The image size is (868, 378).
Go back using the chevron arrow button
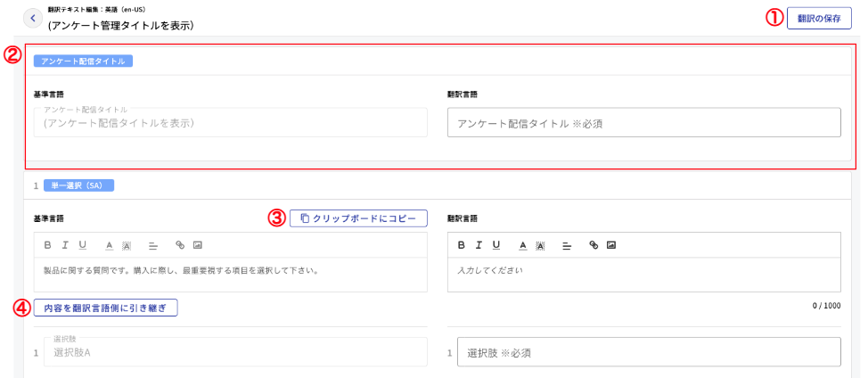click(33, 18)
